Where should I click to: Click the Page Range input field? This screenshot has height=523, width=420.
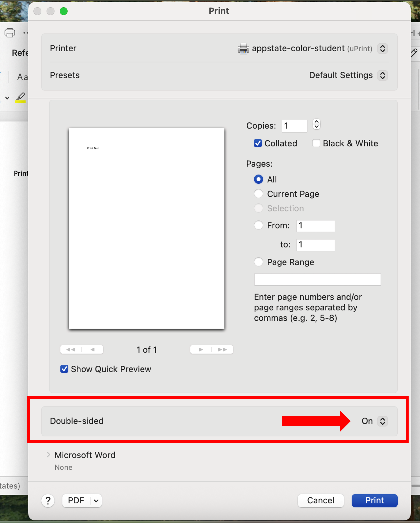tap(317, 279)
